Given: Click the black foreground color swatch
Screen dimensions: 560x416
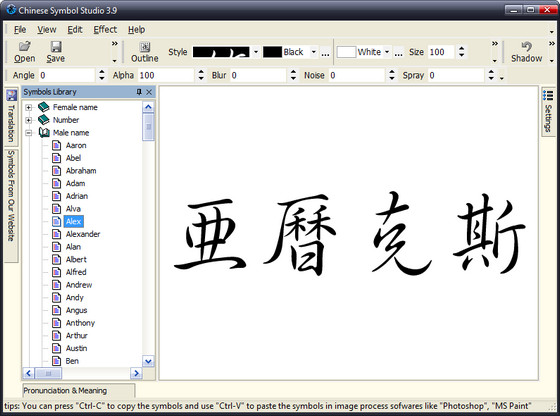Looking at the screenshot, I should pos(272,52).
